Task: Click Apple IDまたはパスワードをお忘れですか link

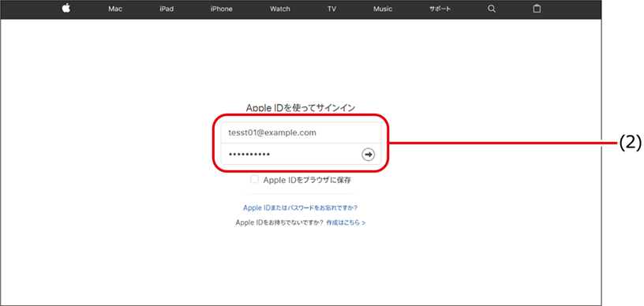Action: (x=300, y=208)
